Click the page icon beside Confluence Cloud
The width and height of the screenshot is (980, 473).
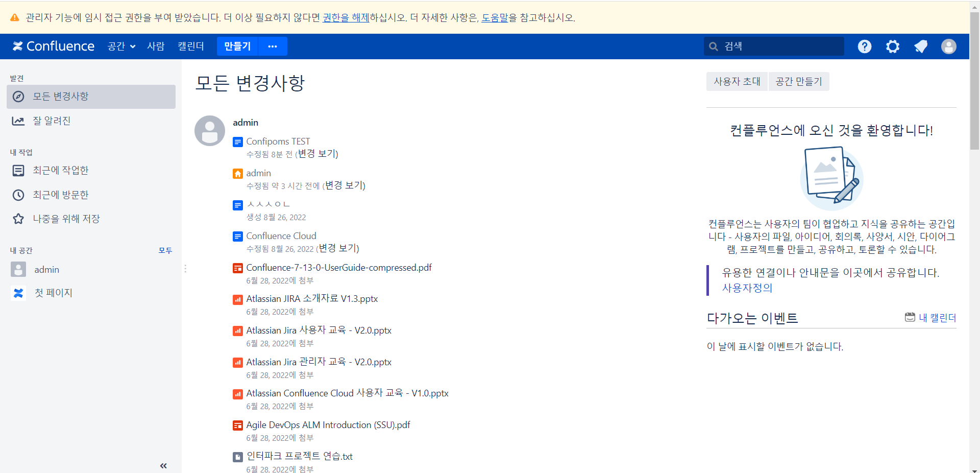(238, 236)
